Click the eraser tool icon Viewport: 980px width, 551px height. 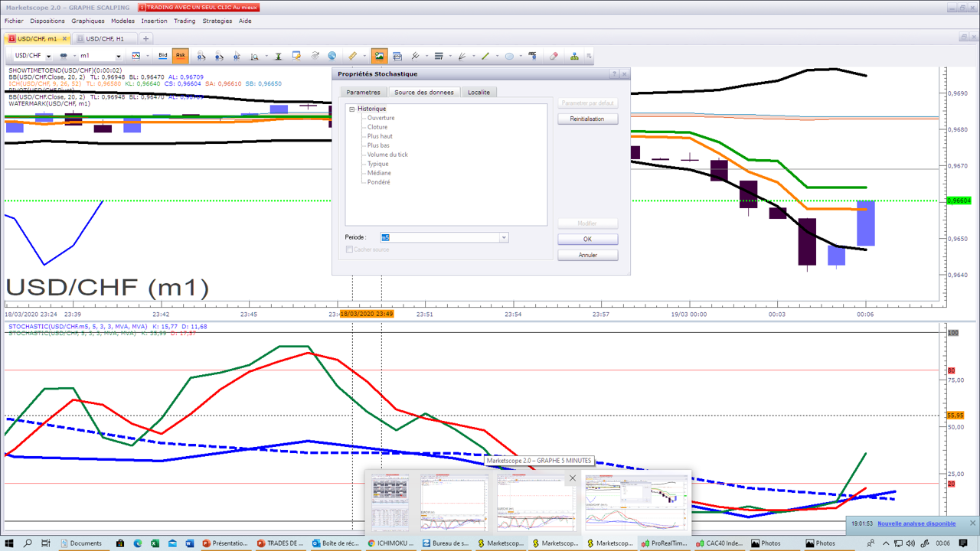pos(554,56)
